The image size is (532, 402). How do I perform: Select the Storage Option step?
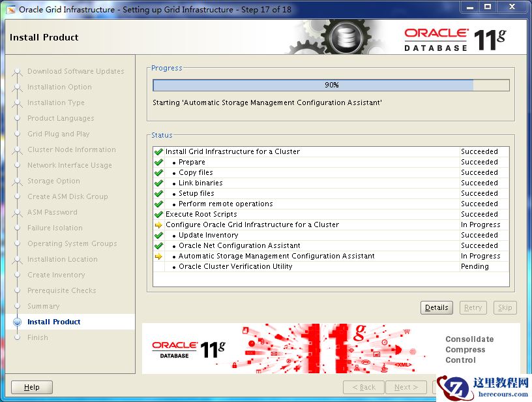(x=53, y=181)
